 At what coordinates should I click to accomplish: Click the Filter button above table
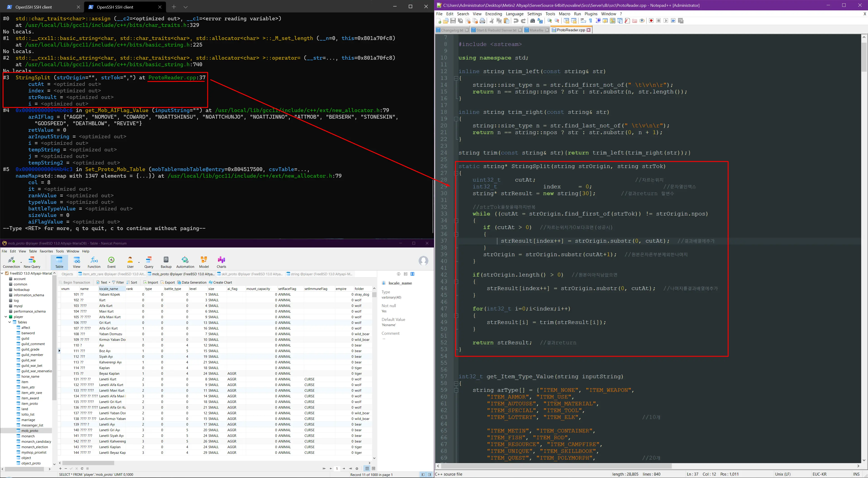[x=118, y=282]
